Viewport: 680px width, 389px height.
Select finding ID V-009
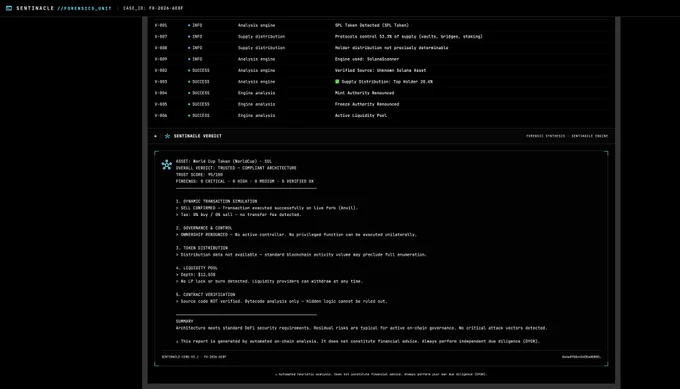[161, 59]
